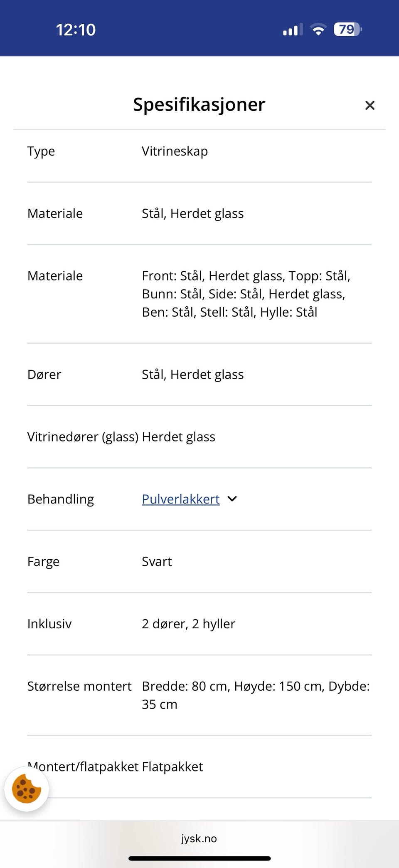
Task: Tap the jysk.no address bar
Action: point(199,838)
